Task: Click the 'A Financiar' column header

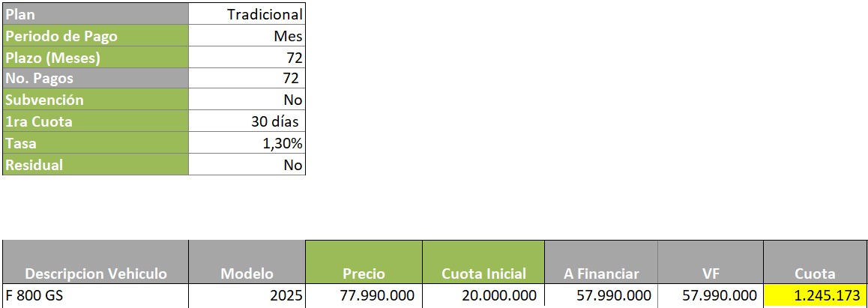Action: pos(601,274)
